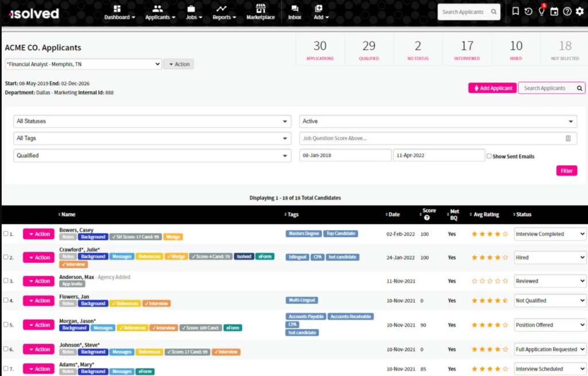Open the Reports menu
This screenshot has height=376, width=588.
tap(223, 14)
